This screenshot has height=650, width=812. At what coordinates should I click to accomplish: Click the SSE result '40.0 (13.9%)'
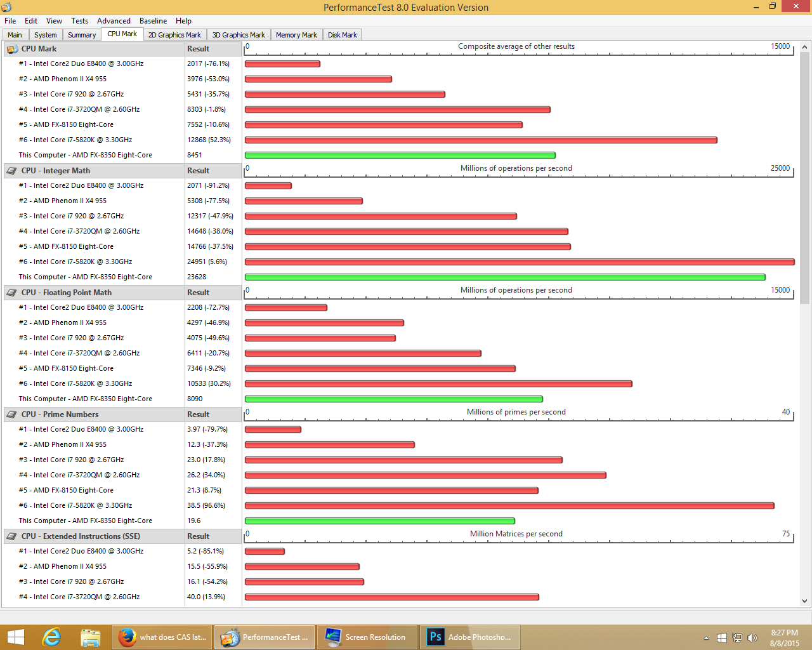click(206, 597)
